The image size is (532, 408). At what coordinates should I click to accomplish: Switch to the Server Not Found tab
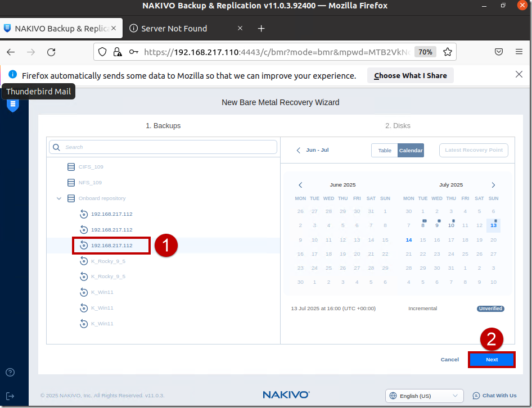[174, 29]
